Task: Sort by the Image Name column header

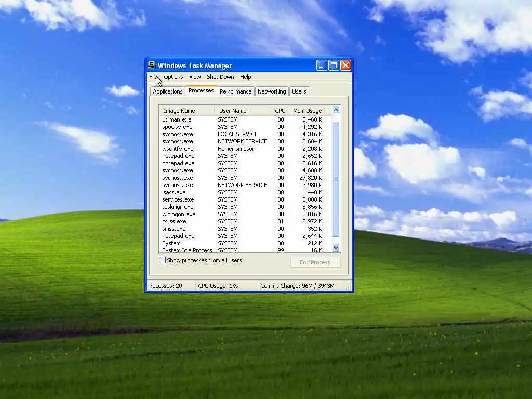Action: [x=187, y=111]
